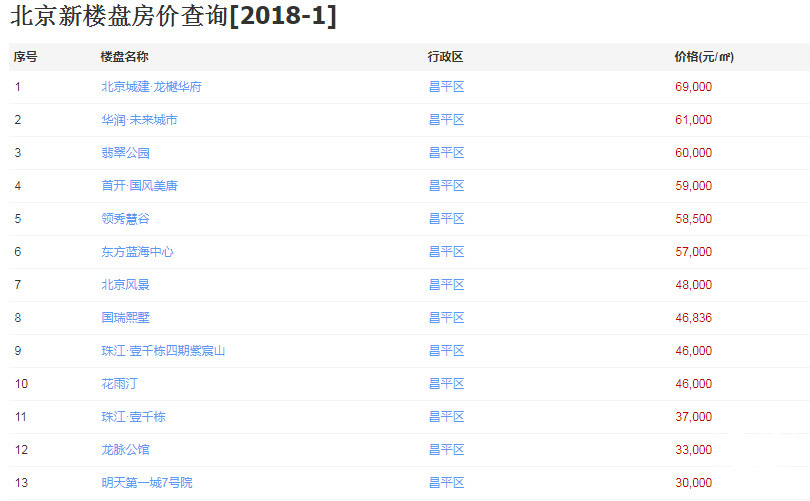Click the 楼盘名称 column header
The width and height of the screenshot is (810, 501).
click(x=124, y=57)
